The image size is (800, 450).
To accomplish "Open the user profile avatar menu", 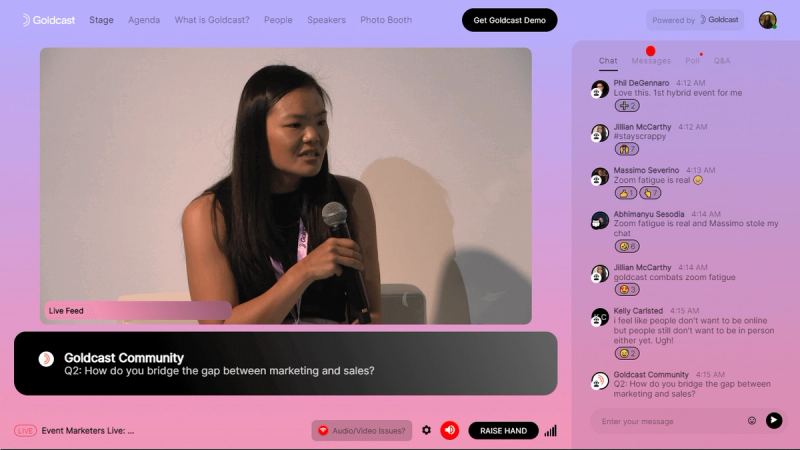I will click(x=767, y=20).
